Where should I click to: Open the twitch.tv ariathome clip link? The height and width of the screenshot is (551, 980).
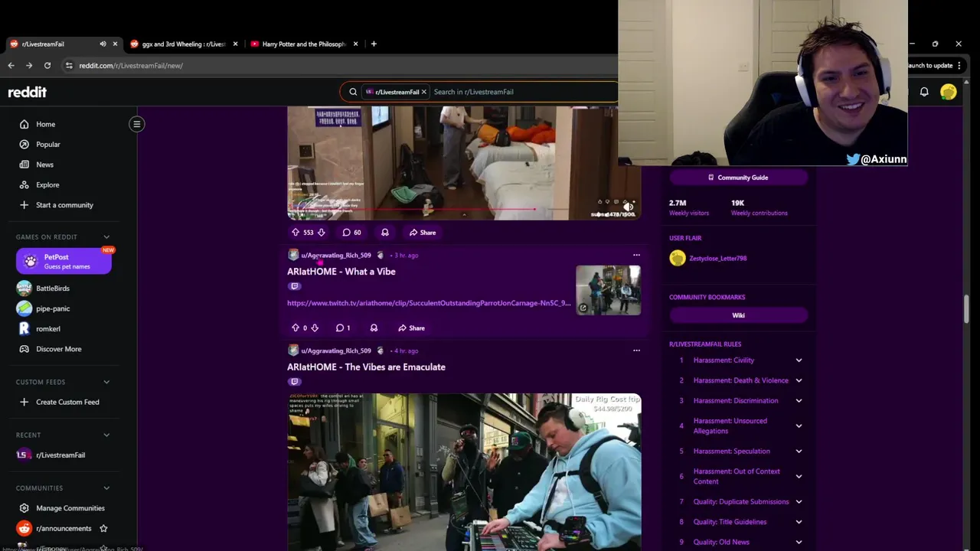click(x=429, y=303)
